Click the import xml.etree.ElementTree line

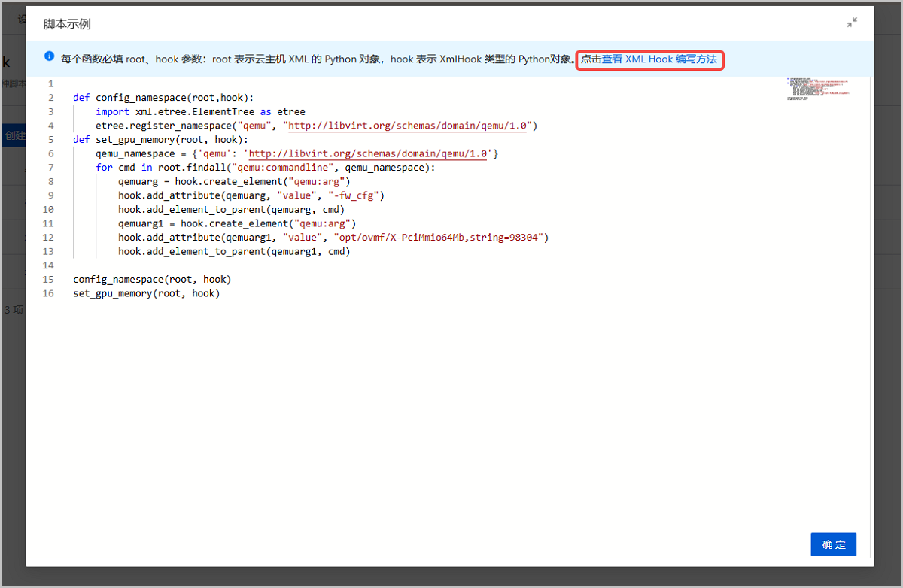(x=200, y=111)
